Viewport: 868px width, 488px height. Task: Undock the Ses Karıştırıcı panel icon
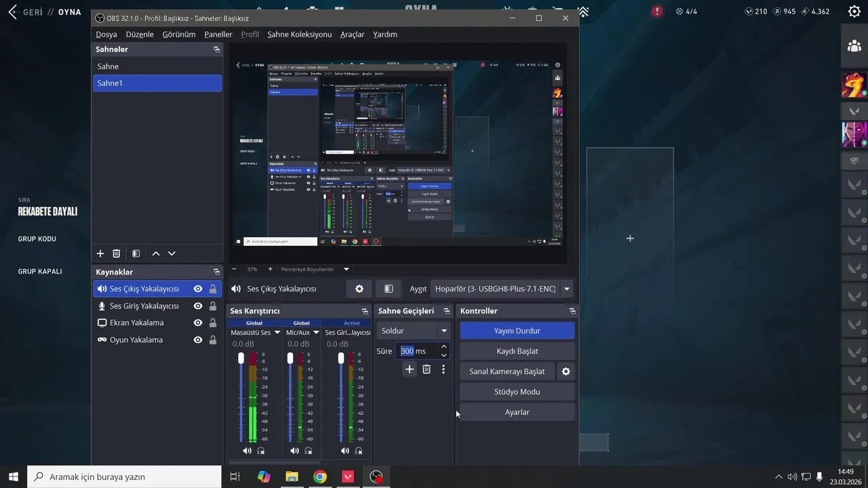point(365,311)
